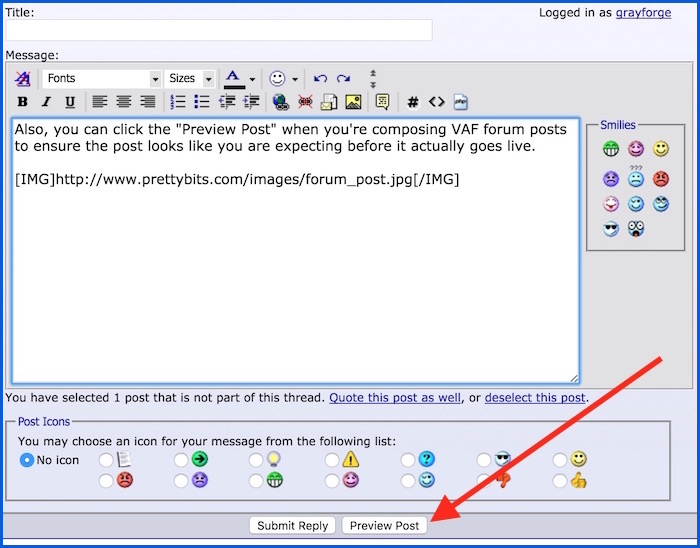Insert the blue confused ??? smilie

[x=636, y=177]
